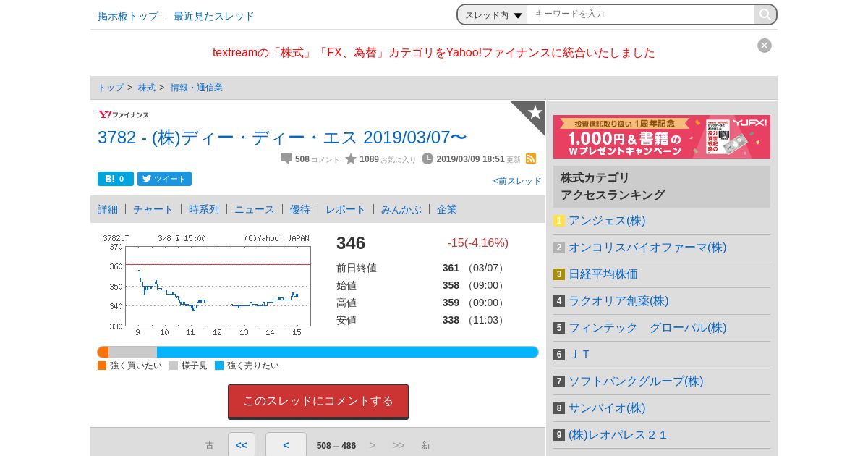The height and width of the screenshot is (456, 868).
Task: Click the ツイート Twitter button
Action: (x=165, y=179)
